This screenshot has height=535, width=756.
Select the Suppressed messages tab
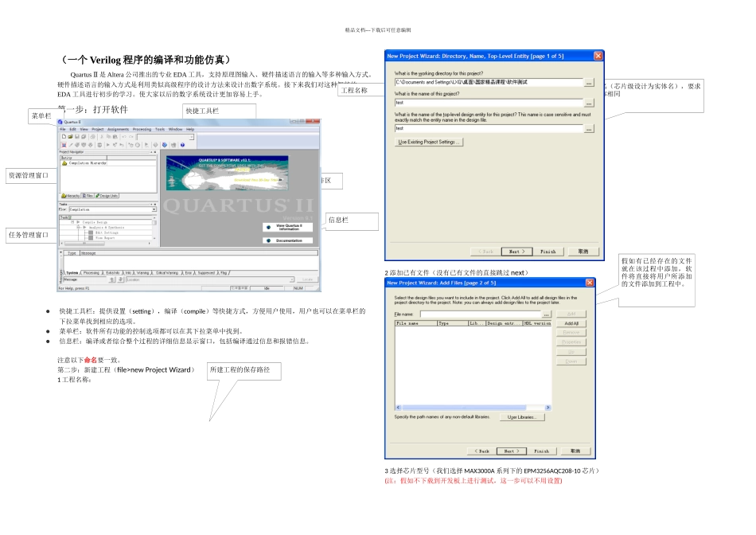click(206, 273)
